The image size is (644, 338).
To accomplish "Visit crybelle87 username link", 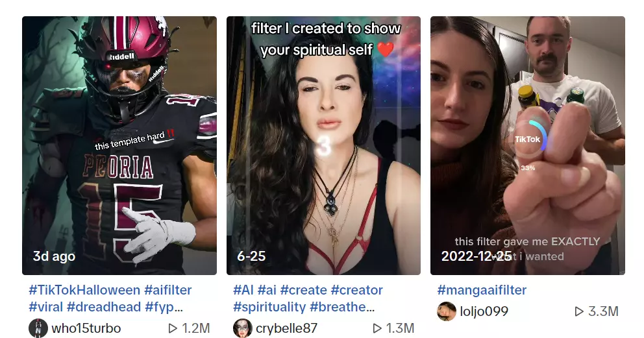I will tap(287, 328).
